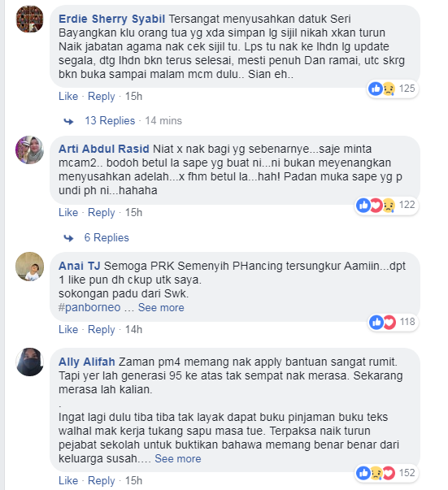Open Erdie Sherry Syabil's profile name link
The image size is (448, 490).
pos(111,19)
